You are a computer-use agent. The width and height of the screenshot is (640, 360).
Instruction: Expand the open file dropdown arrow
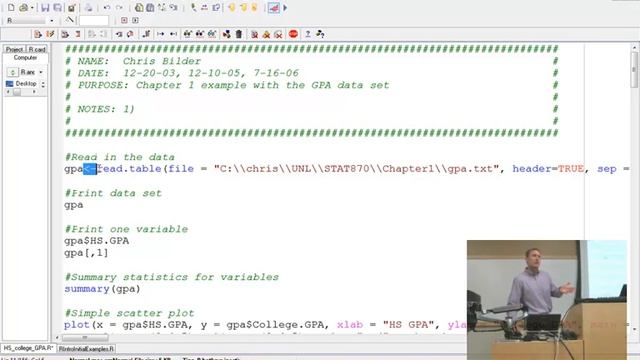pos(32,7)
